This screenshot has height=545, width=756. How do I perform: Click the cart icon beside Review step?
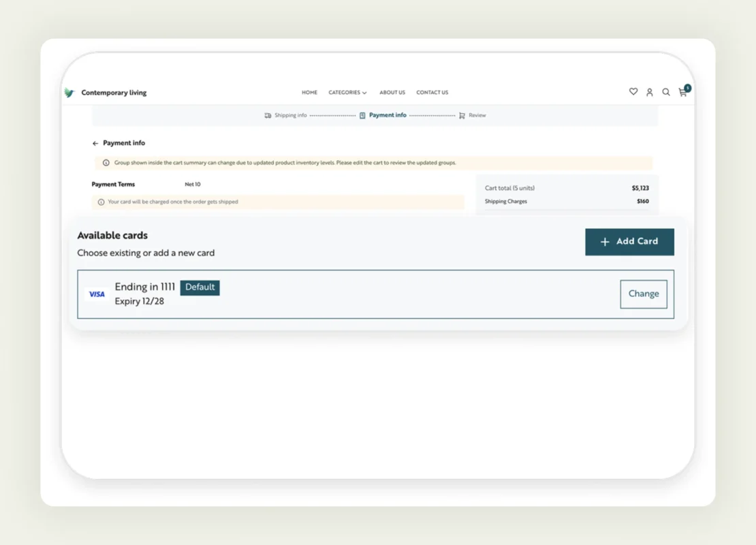pos(461,115)
